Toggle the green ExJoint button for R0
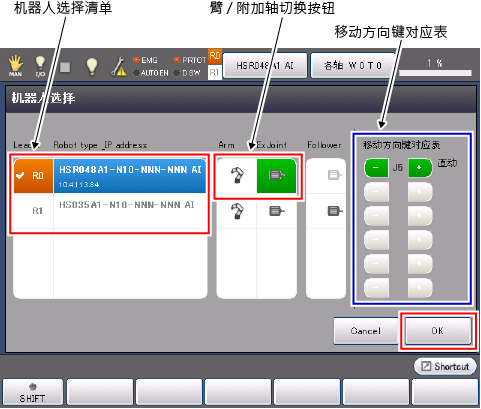This screenshot has width=481, height=409. [277, 175]
